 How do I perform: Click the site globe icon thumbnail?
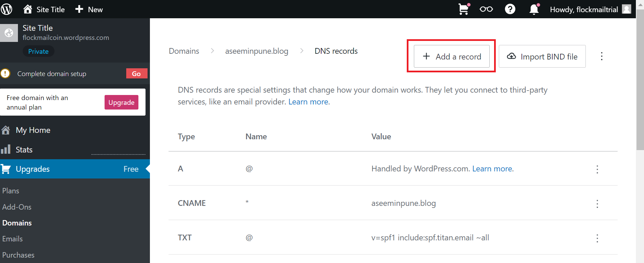tap(9, 33)
